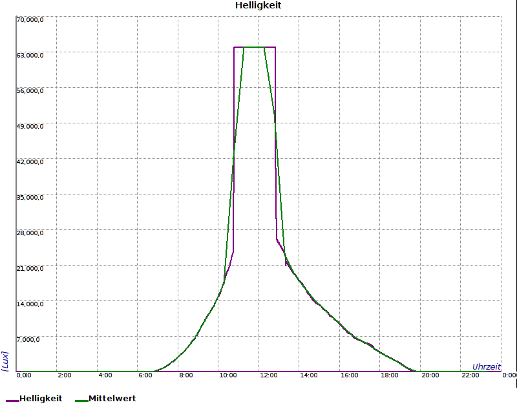Screen dimensions: 517x420
Task: Click the x-axis time label '18:00'
Action: [390, 375]
